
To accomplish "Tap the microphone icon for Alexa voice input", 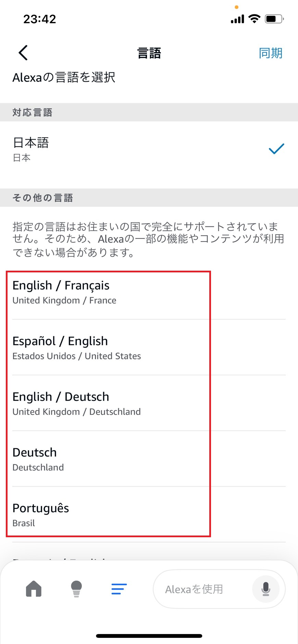I will pos(266,589).
